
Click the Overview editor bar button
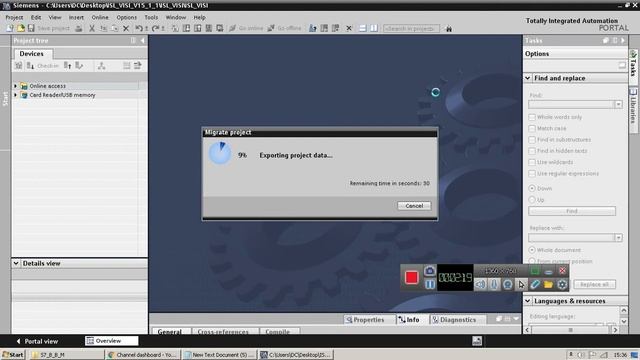coord(111,341)
